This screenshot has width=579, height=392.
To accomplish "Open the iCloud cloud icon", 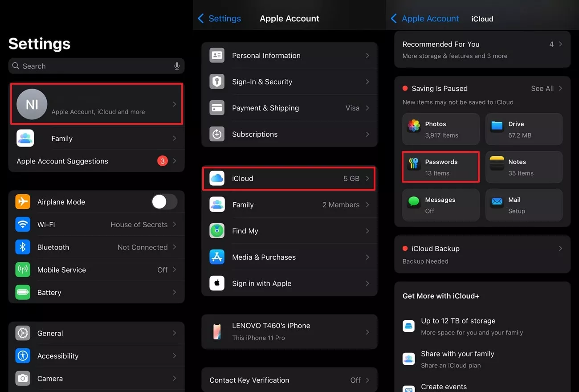I will pos(216,178).
